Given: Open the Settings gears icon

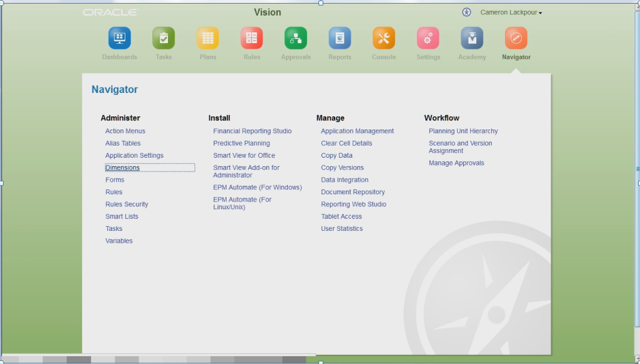Looking at the screenshot, I should (x=428, y=38).
